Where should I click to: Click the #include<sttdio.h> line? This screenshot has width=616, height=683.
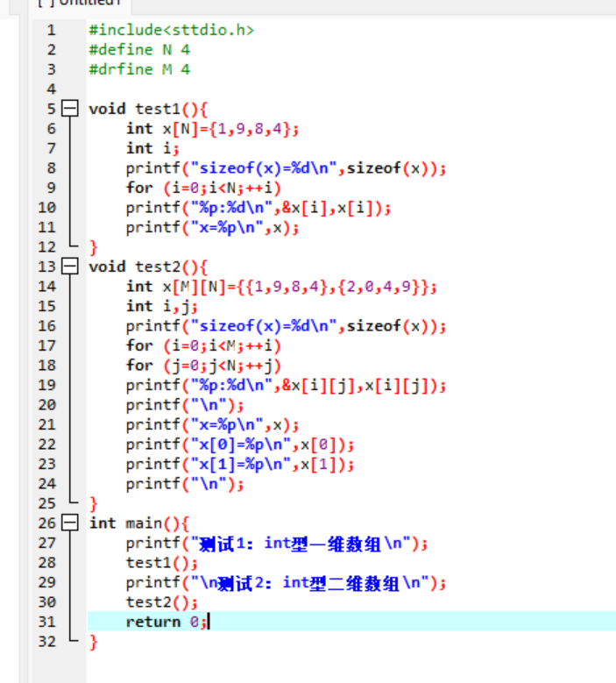pyautogui.click(x=172, y=30)
